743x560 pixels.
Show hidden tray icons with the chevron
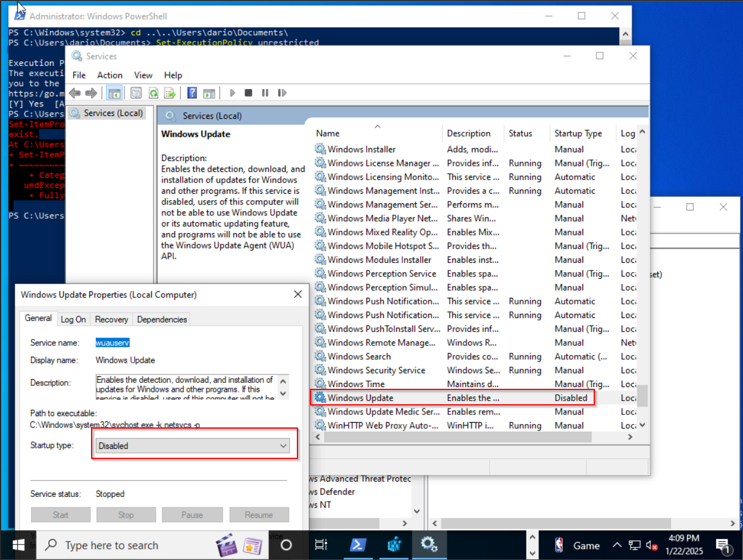618,545
